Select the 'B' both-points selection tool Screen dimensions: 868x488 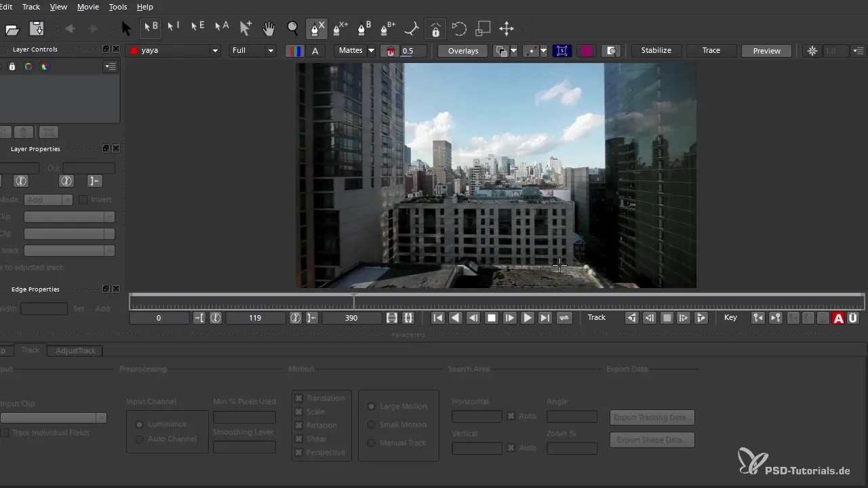click(x=150, y=28)
